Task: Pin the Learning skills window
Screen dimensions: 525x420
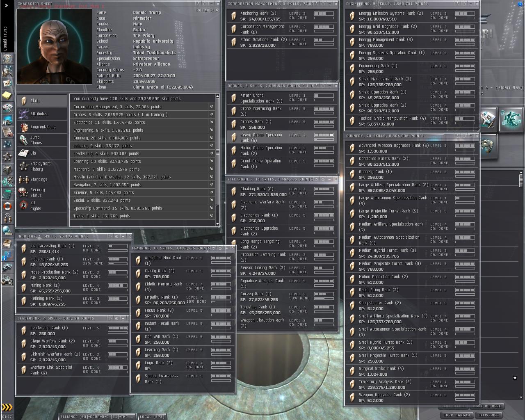Action: pyautogui.click(x=220, y=248)
